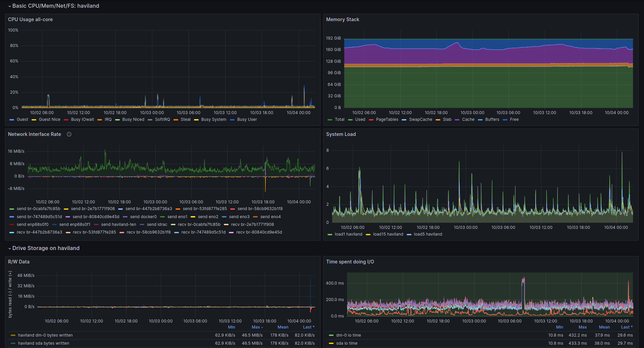The image size is (644, 348).
Task: Toggle load5 haviland series
Action: coord(428,234)
